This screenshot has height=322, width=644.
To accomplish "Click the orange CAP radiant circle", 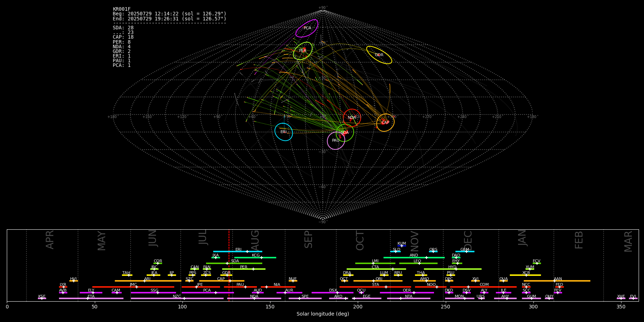I will click(385, 123).
